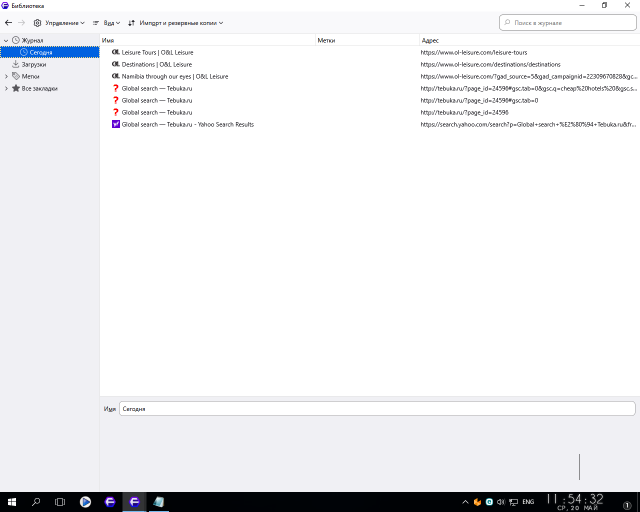The height and width of the screenshot is (512, 640).
Task: Click the O&L favicon of Namibia row
Action: pyautogui.click(x=116, y=76)
